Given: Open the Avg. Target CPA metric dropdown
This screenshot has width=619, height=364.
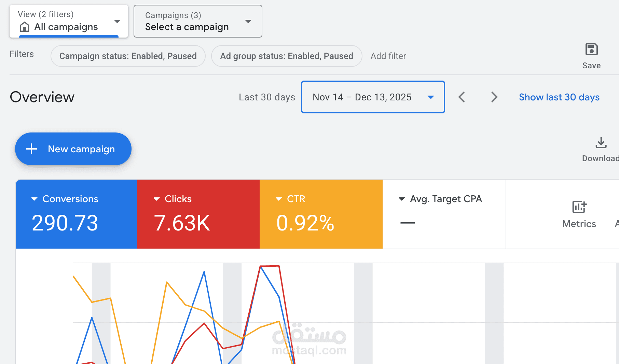Looking at the screenshot, I should [402, 199].
